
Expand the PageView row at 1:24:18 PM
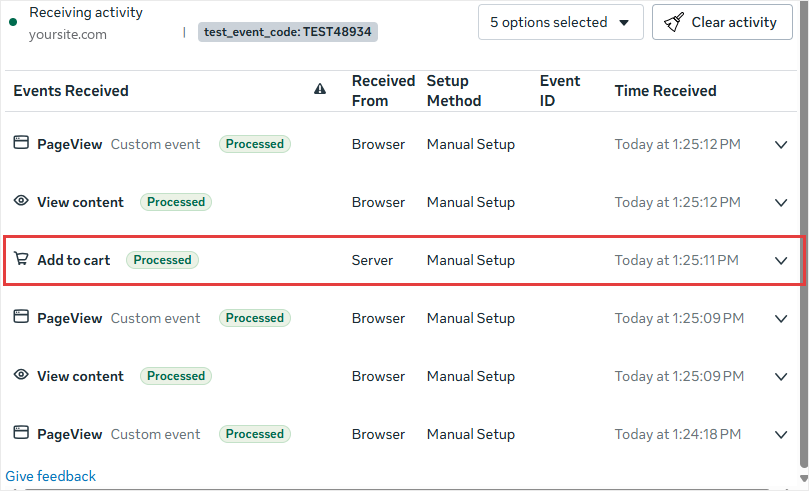click(x=781, y=435)
